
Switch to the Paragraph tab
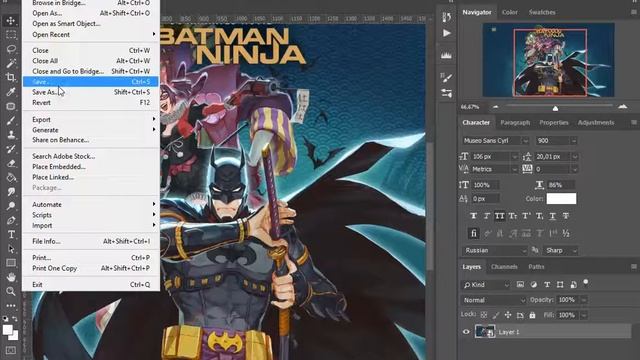coord(515,122)
